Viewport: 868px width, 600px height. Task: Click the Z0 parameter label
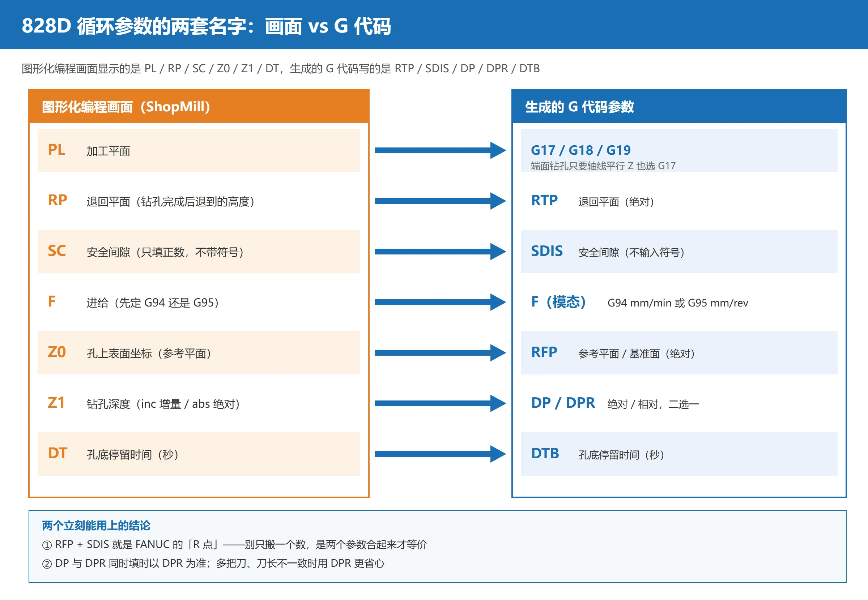[x=57, y=352]
